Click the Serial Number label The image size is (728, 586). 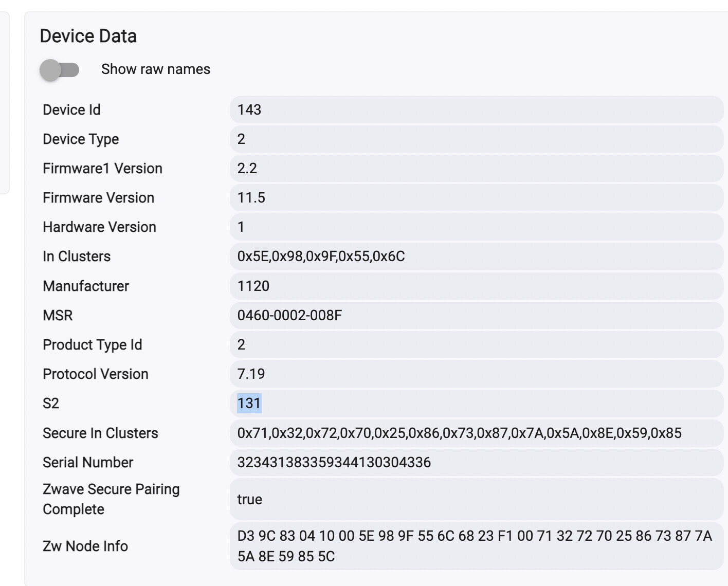[x=88, y=462]
